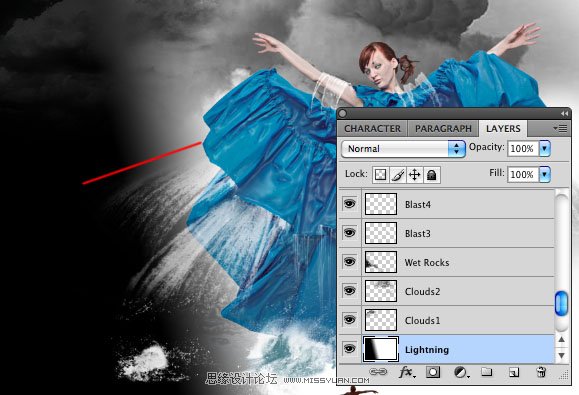Select the Lightning layer name
Screen dimensions: 579x395
click(427, 350)
